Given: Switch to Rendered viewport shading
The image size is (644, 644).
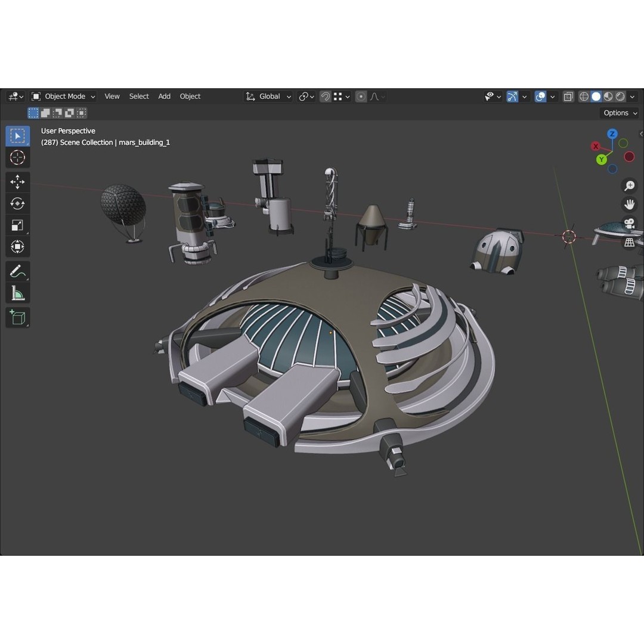Looking at the screenshot, I should pyautogui.click(x=620, y=96).
